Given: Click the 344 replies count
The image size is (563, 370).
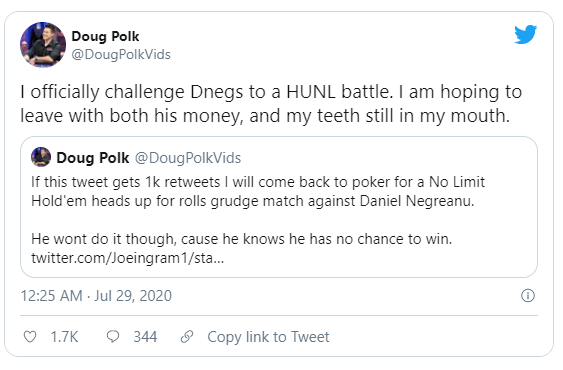Looking at the screenshot, I should tap(145, 337).
